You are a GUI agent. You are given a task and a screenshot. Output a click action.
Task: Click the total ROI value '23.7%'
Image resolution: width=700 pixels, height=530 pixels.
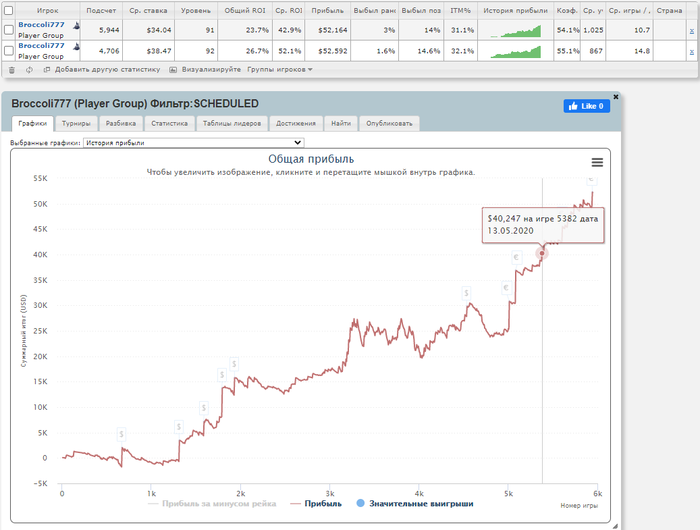point(257,30)
